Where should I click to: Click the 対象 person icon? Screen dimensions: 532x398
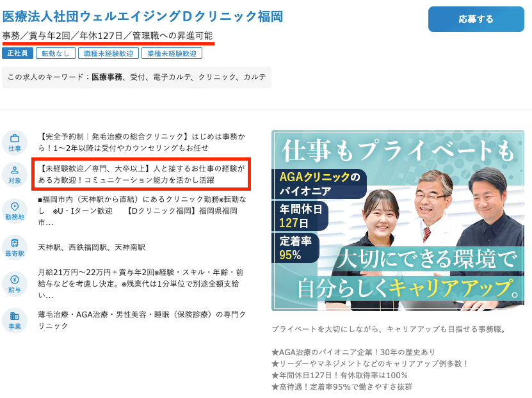click(15, 175)
